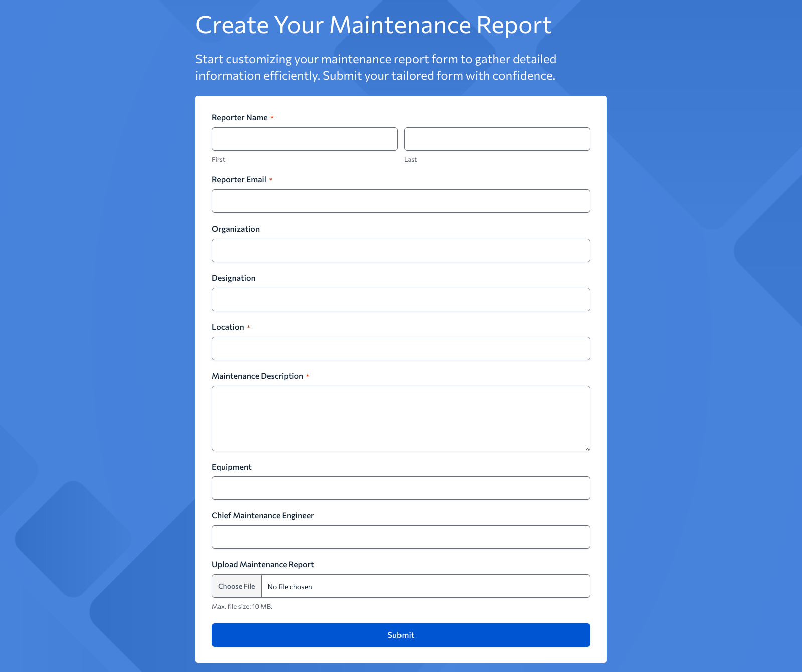
Task: Click the Upload Maintenance Report label
Action: point(263,564)
